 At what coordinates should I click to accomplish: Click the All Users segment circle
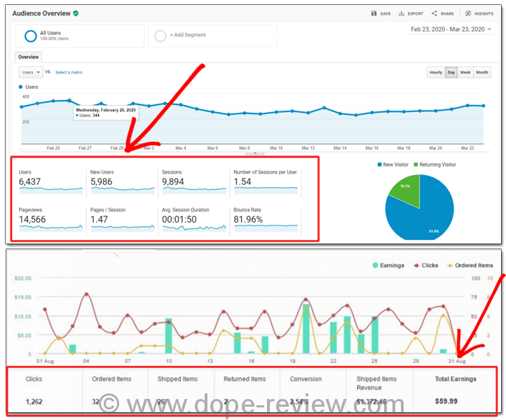(x=30, y=36)
